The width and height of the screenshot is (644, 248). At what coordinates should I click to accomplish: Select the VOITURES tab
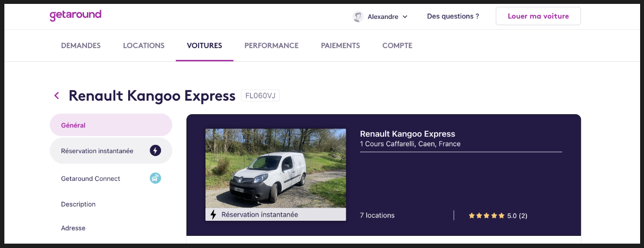tap(204, 46)
